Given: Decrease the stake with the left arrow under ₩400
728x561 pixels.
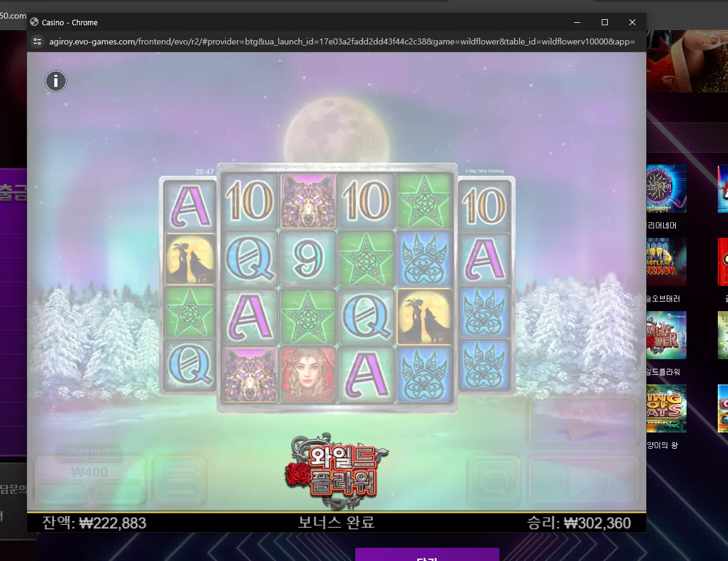Looking at the screenshot, I should (61, 494).
